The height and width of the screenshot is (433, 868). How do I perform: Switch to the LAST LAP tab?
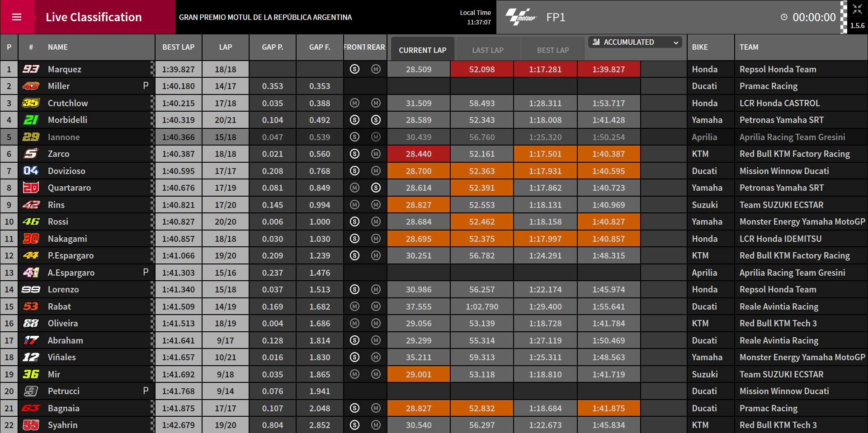(x=488, y=50)
